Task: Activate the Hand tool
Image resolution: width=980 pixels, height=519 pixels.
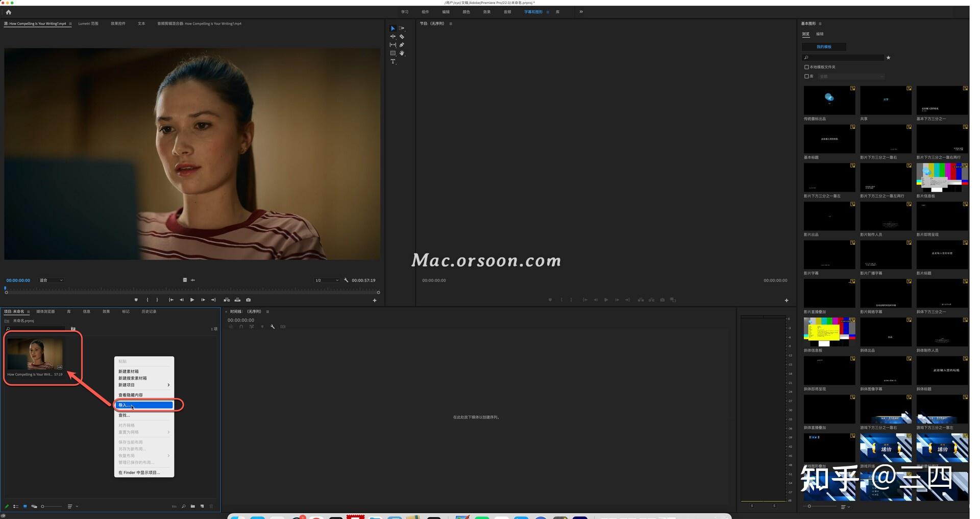Action: (402, 53)
